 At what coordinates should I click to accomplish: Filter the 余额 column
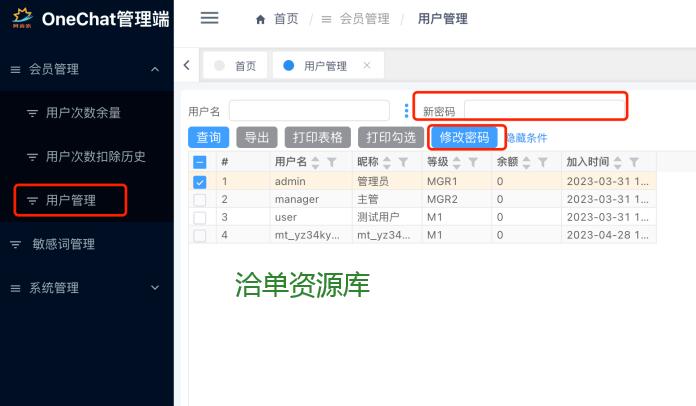point(542,162)
